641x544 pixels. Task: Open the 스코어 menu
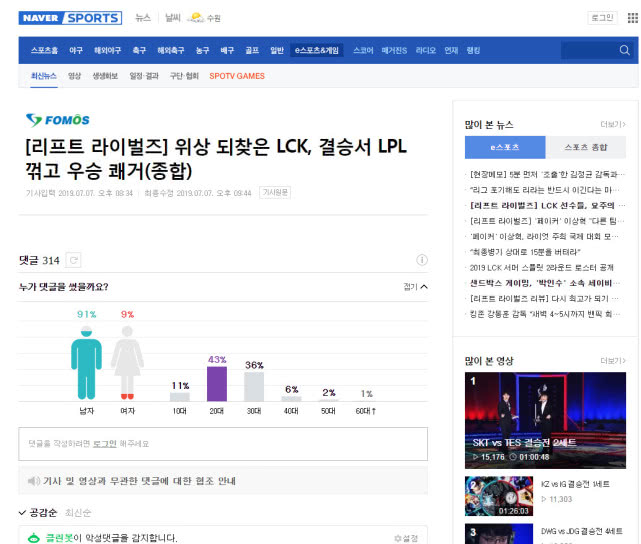tap(363, 50)
